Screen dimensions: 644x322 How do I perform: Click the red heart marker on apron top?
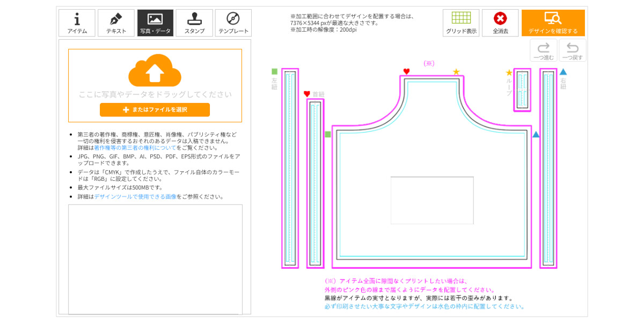click(406, 71)
